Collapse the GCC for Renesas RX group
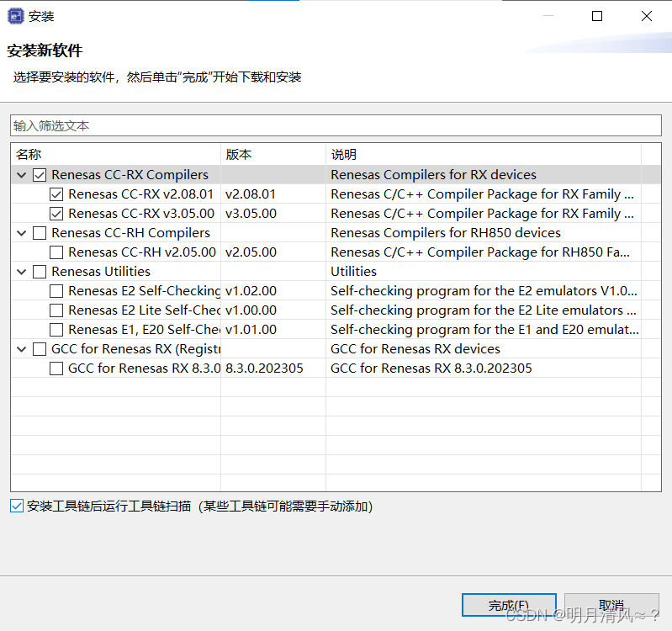This screenshot has width=672, height=631. (21, 349)
